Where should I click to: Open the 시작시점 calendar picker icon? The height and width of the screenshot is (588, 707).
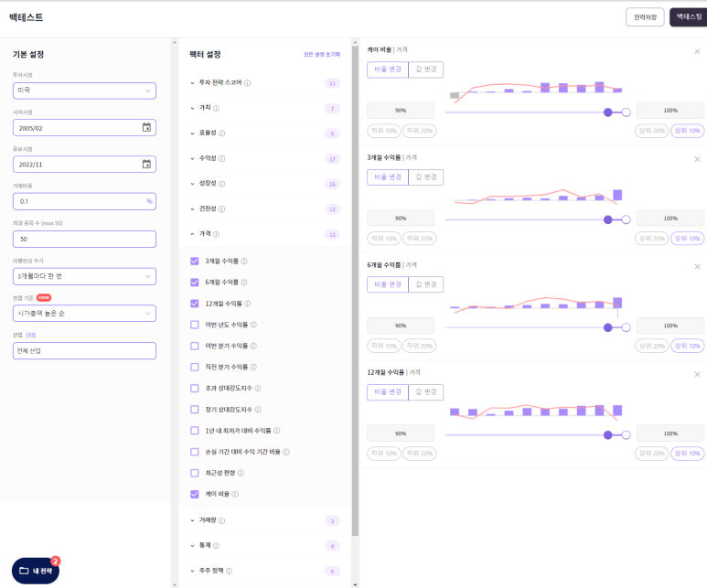click(146, 127)
